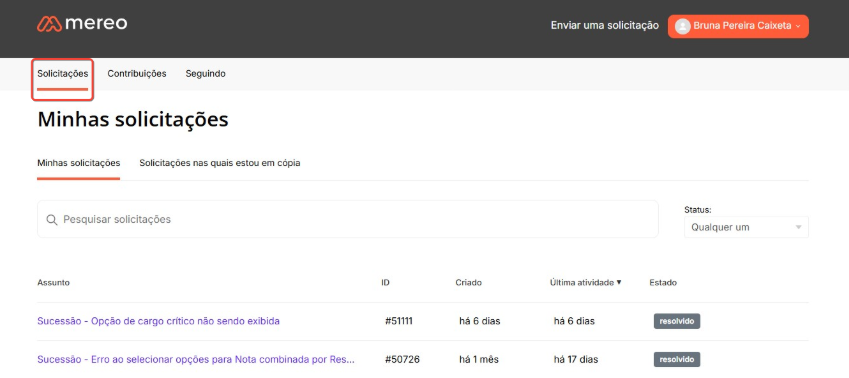
Task: Open Solicitações nas quais estou em cópia tab
Action: (x=220, y=163)
